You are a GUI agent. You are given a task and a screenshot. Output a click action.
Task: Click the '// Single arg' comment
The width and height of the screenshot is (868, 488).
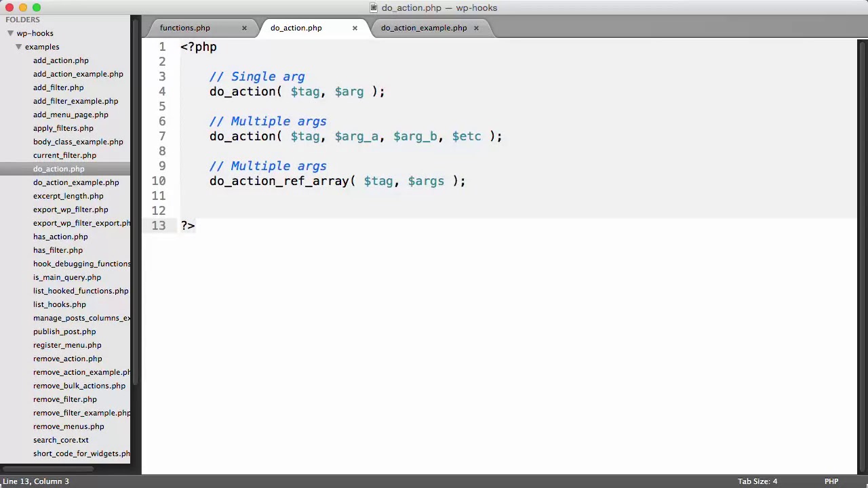(257, 77)
